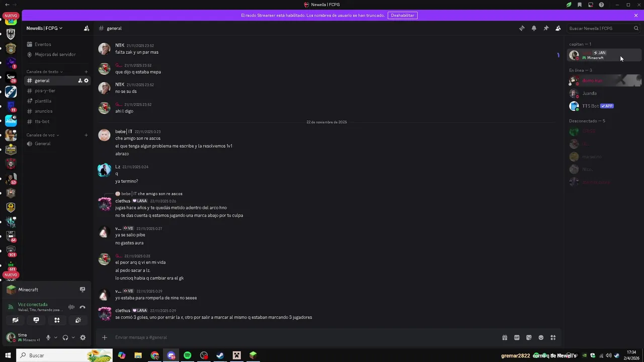Add a new text channel with plus

tap(86, 72)
